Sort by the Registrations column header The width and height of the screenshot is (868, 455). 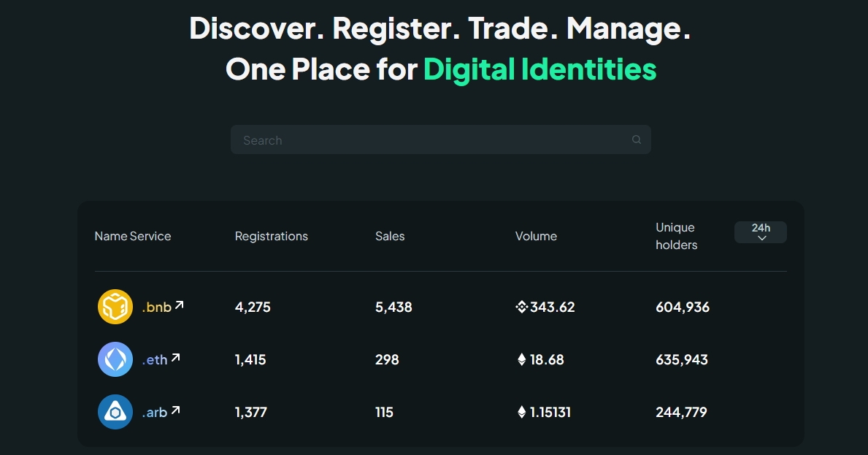pyautogui.click(x=271, y=236)
